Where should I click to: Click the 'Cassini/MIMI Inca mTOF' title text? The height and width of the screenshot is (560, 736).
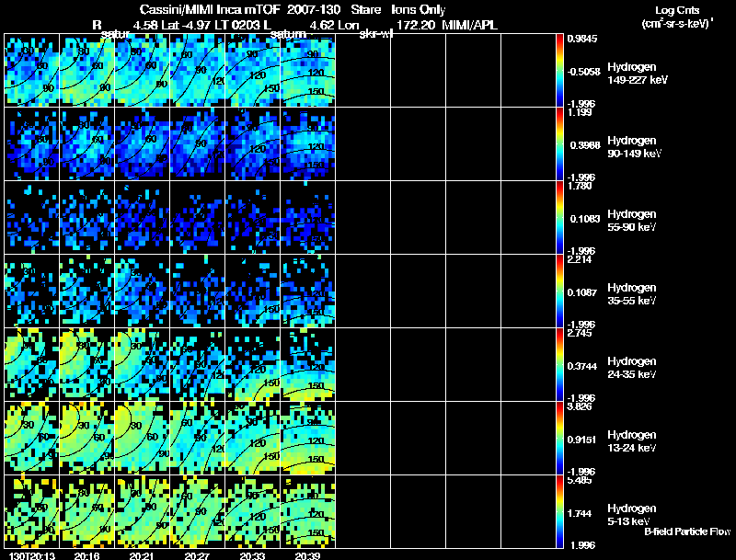tap(210, 10)
